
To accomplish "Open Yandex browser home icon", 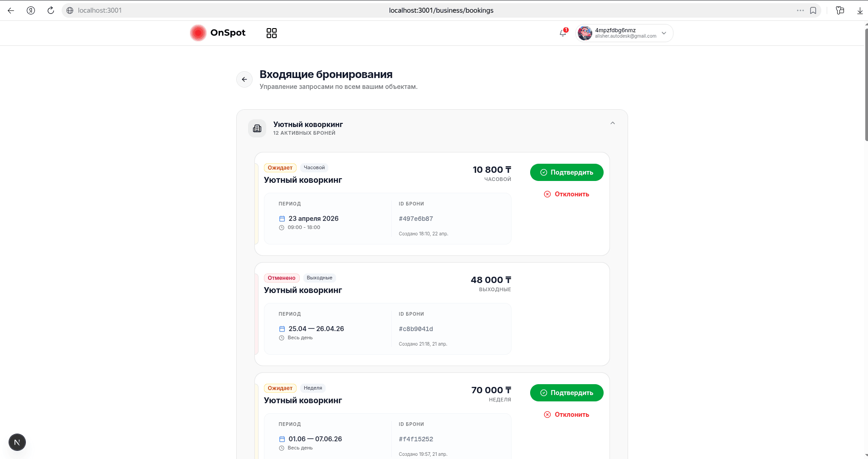I will 31,10.
